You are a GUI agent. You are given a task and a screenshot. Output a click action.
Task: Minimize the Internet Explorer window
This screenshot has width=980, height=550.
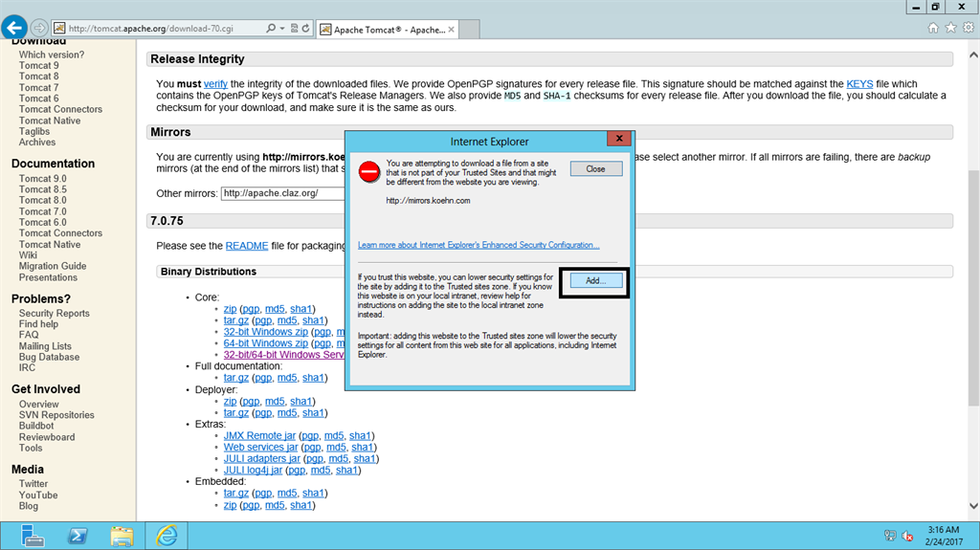coord(916,7)
